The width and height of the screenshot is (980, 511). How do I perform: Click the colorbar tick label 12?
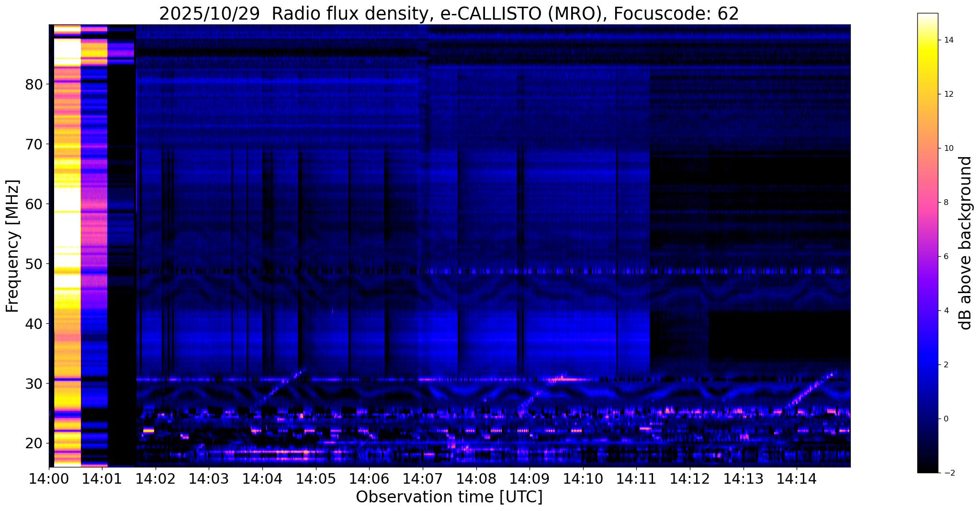tap(948, 94)
